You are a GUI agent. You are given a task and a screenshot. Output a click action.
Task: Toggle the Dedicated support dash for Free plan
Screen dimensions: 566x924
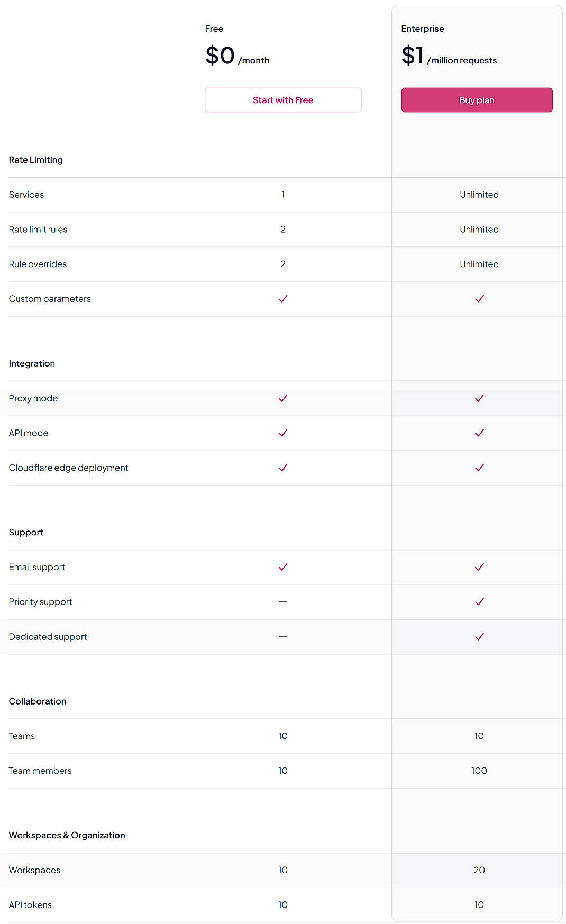click(283, 636)
